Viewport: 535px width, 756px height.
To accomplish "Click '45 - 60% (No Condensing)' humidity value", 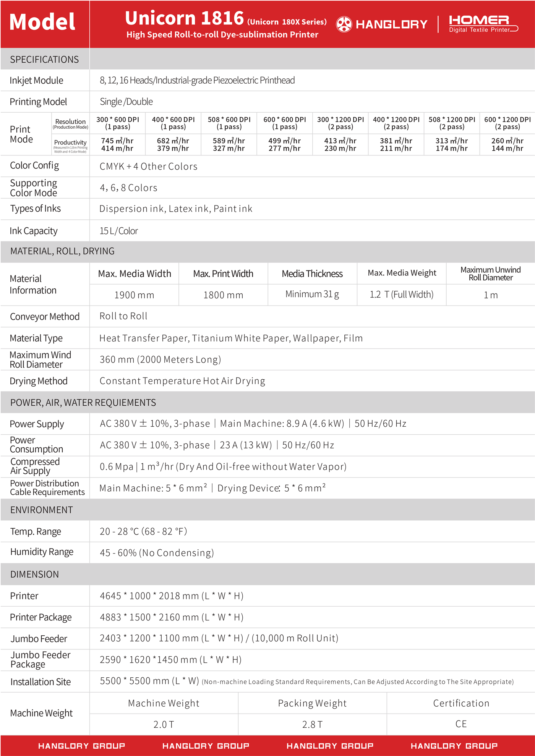I will (157, 553).
